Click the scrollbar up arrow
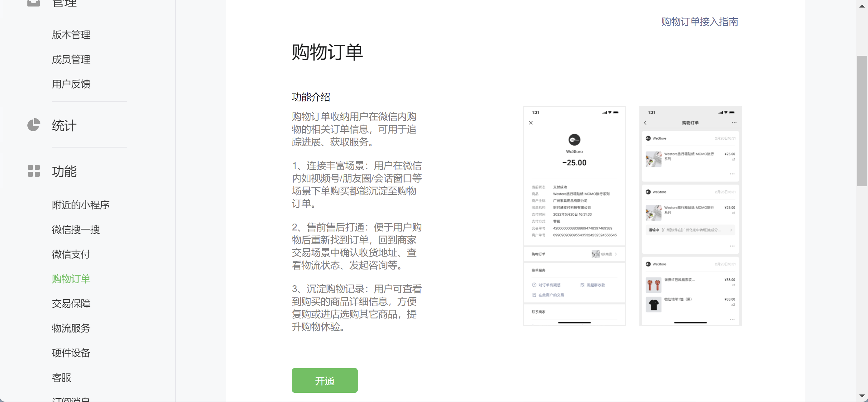 point(862,6)
